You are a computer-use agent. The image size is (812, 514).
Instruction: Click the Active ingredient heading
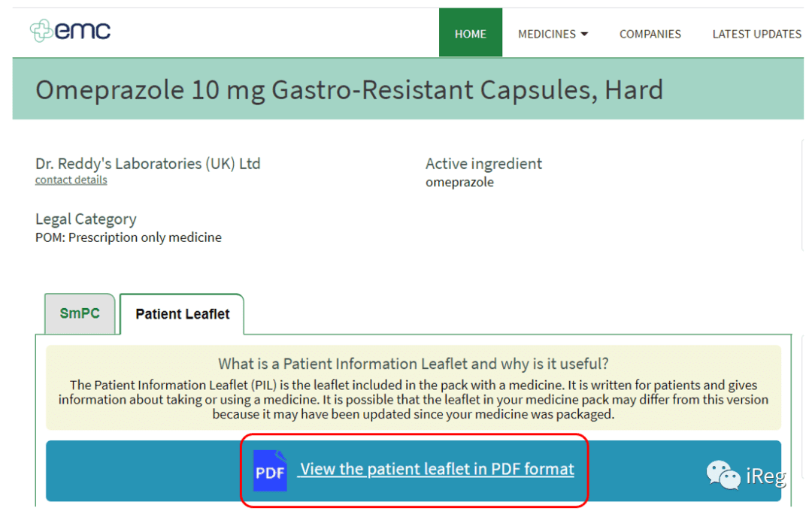483,164
